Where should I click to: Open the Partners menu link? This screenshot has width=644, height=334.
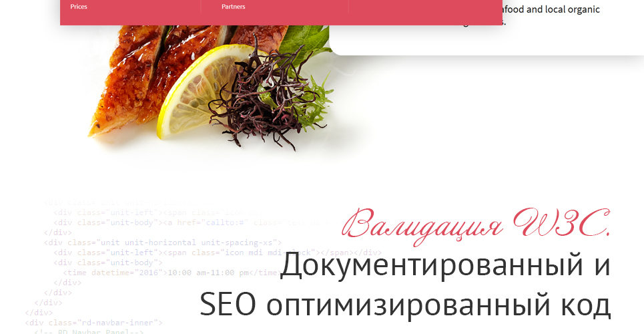(x=234, y=7)
